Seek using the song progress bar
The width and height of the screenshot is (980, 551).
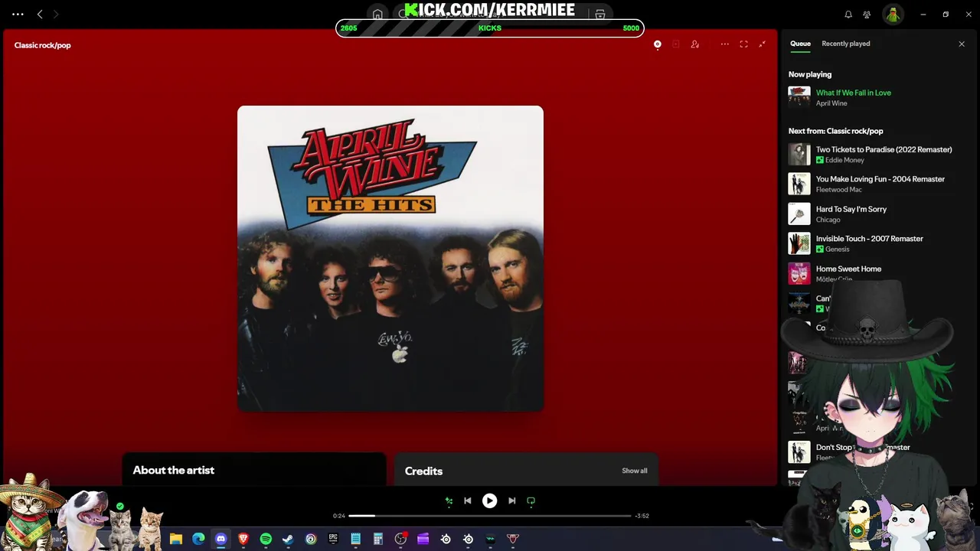490,516
